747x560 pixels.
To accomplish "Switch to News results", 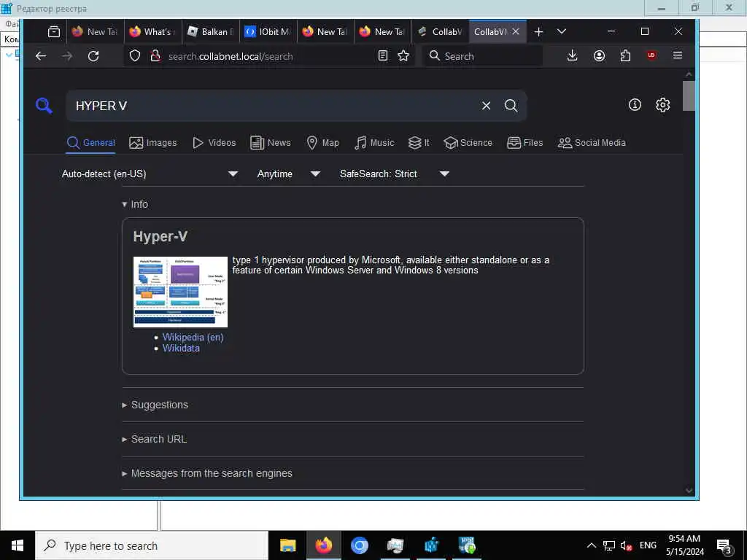I will pyautogui.click(x=271, y=143).
